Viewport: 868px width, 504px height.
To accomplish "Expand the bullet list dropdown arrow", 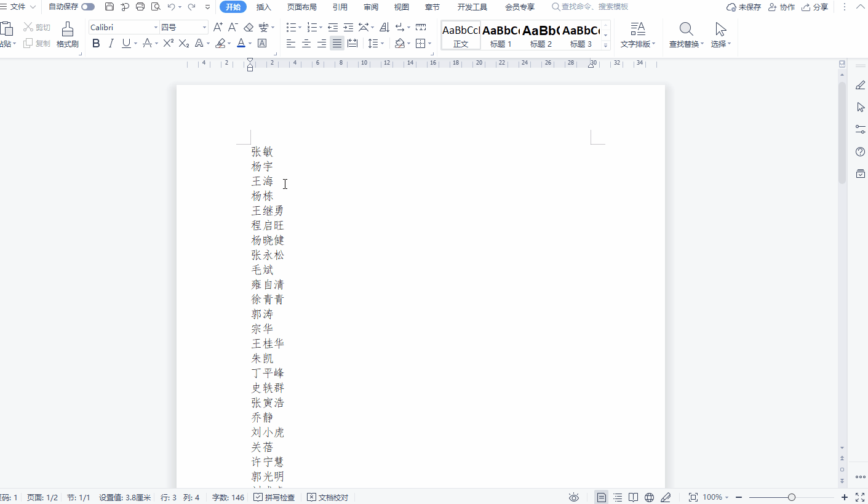I will [300, 28].
